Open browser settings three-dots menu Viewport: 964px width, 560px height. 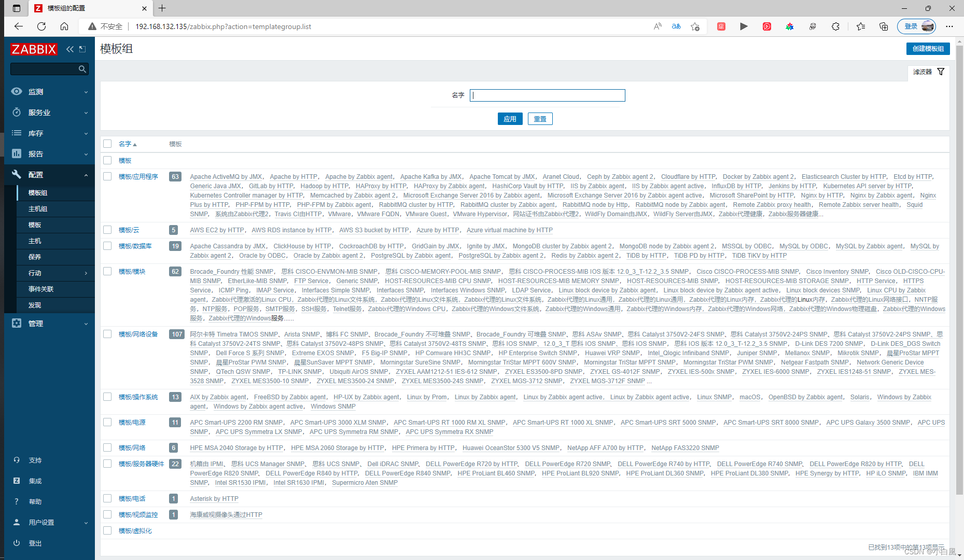tap(949, 26)
